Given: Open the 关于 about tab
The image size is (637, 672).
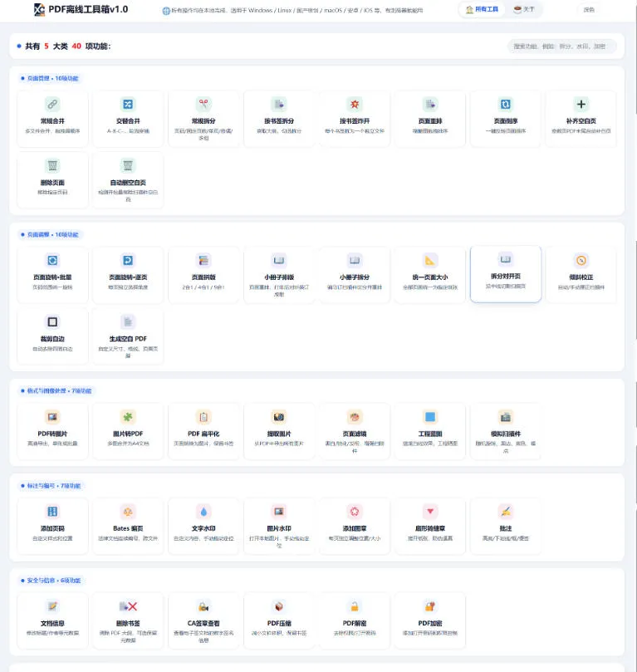Looking at the screenshot, I should [524, 9].
